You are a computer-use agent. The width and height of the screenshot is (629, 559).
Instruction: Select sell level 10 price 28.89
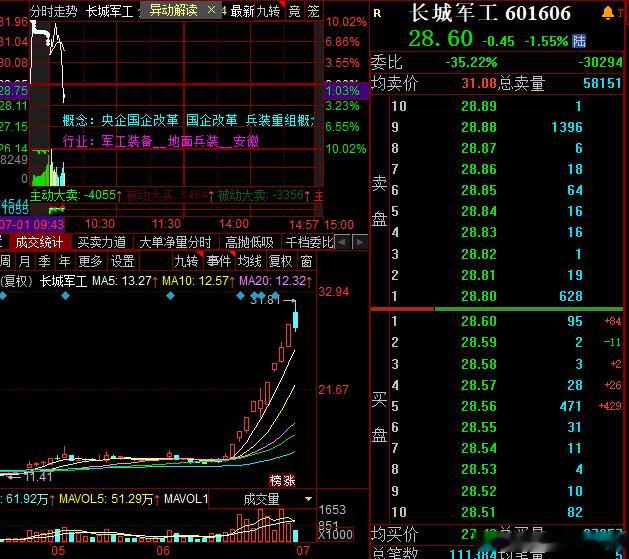click(479, 106)
